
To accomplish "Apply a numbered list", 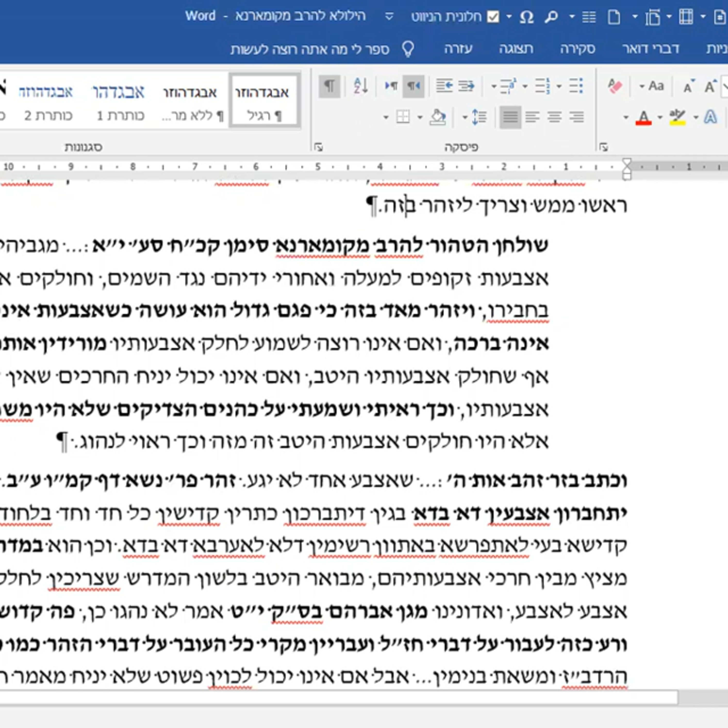I will pos(543,86).
